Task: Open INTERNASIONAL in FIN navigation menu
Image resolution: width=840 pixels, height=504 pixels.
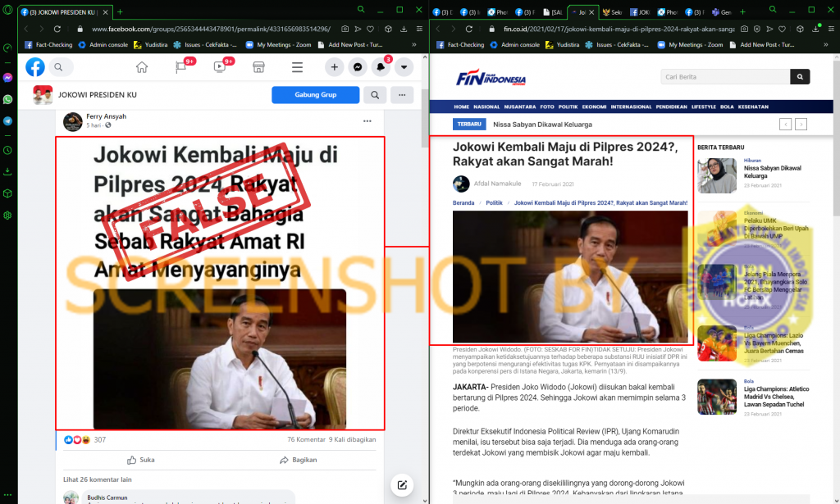Action: (x=631, y=107)
